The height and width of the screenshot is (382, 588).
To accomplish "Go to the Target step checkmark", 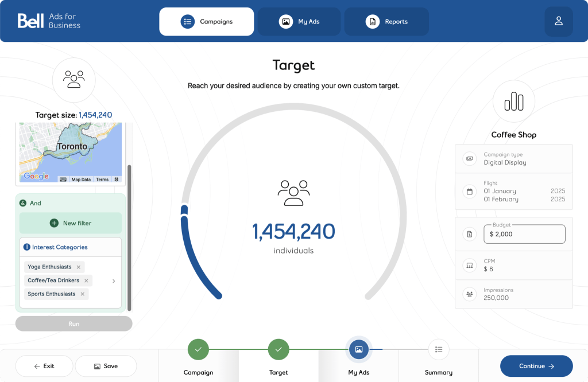I will pyautogui.click(x=278, y=349).
